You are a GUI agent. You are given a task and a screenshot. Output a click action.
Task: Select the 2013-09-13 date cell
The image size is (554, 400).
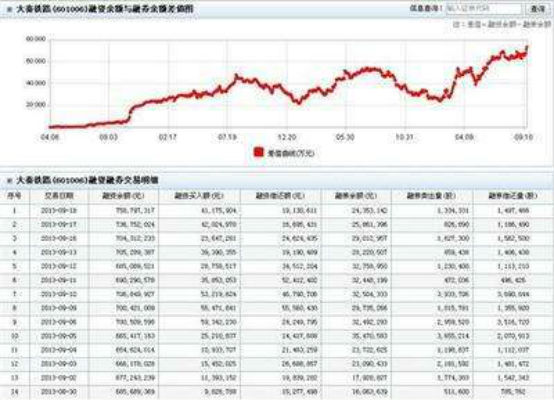pyautogui.click(x=59, y=252)
